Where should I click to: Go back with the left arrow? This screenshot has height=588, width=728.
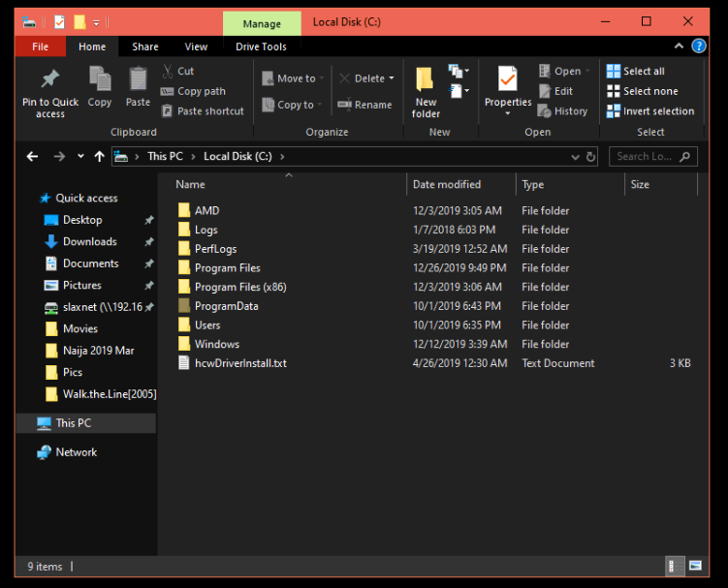coord(32,157)
